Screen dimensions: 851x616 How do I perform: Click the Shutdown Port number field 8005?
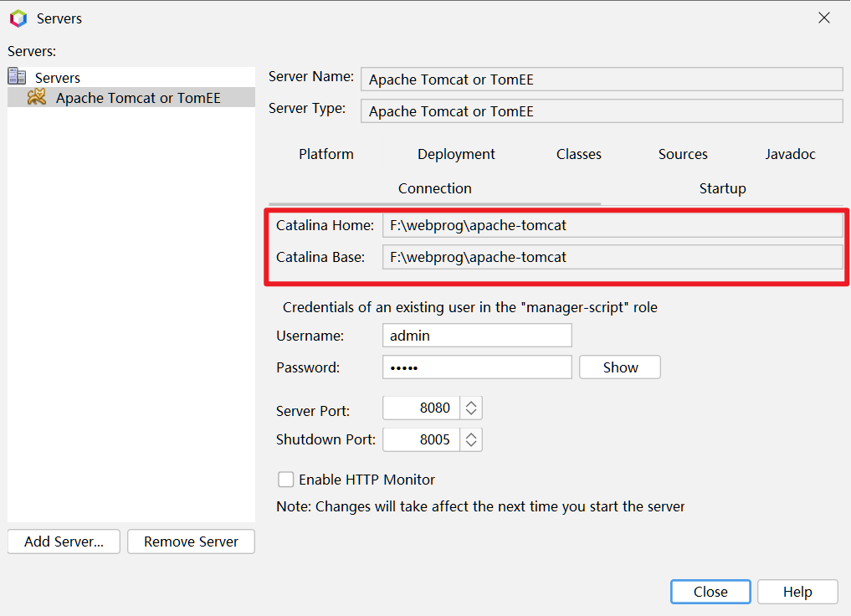(421, 439)
